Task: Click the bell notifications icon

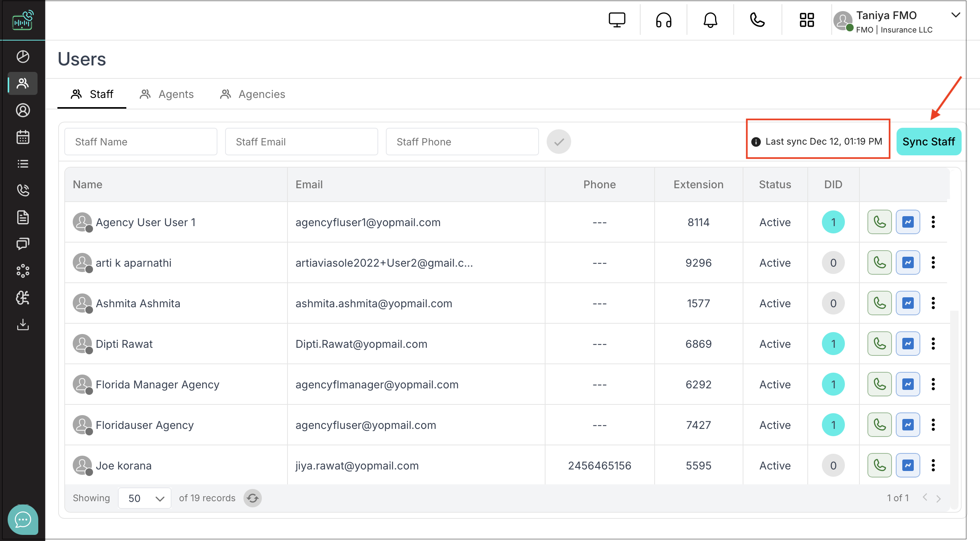Action: pos(710,20)
